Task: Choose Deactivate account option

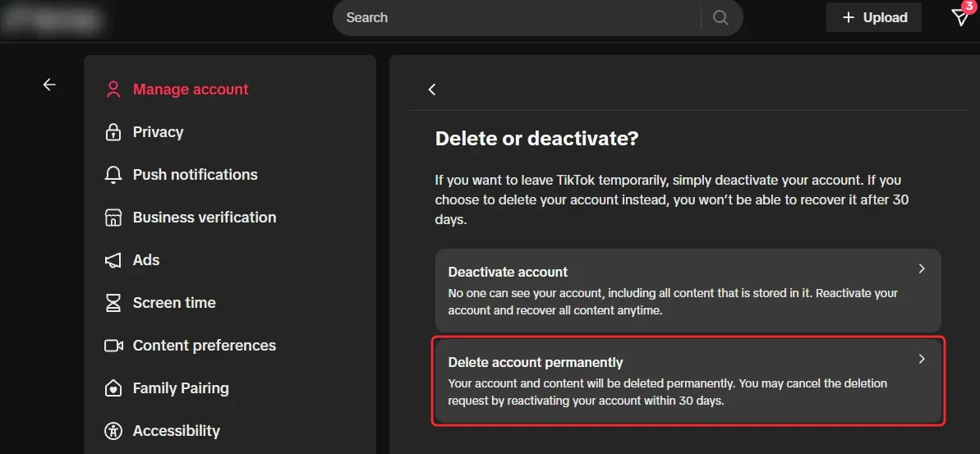Action: click(688, 291)
